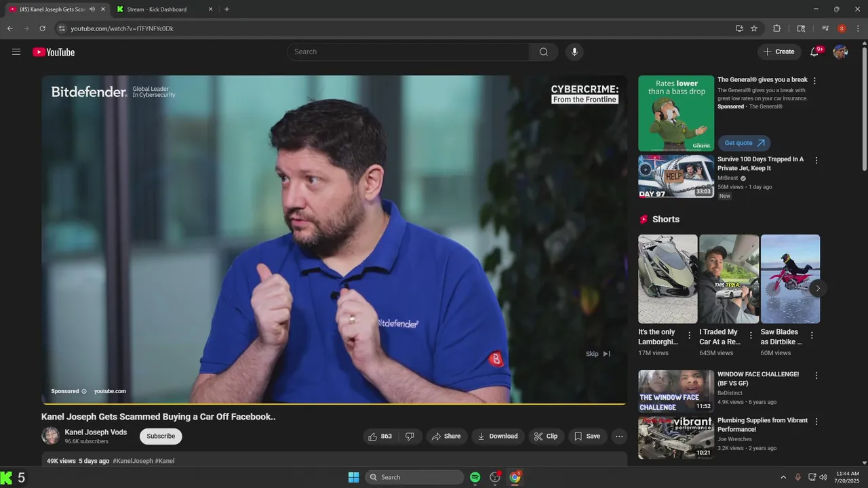Open Window Face Challenge video thumbnail
868x488 pixels.
[x=676, y=391]
